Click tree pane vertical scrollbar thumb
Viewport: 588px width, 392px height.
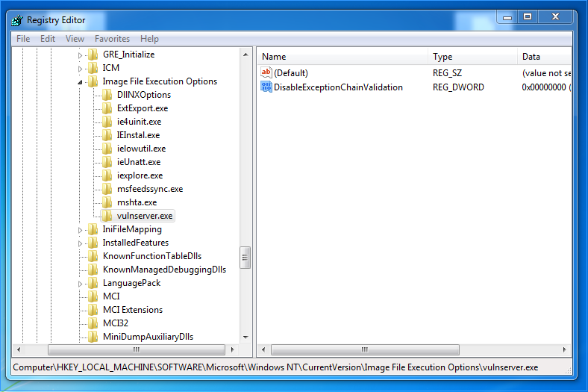(x=245, y=258)
